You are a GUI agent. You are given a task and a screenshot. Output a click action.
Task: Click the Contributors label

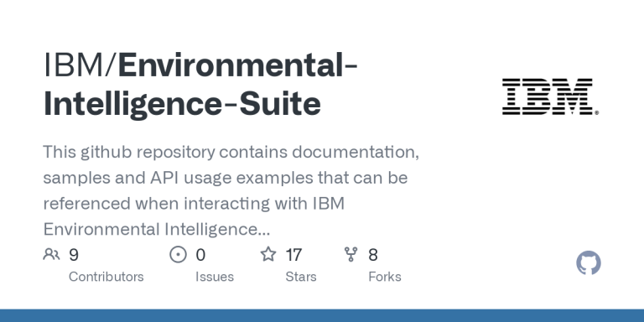click(106, 277)
